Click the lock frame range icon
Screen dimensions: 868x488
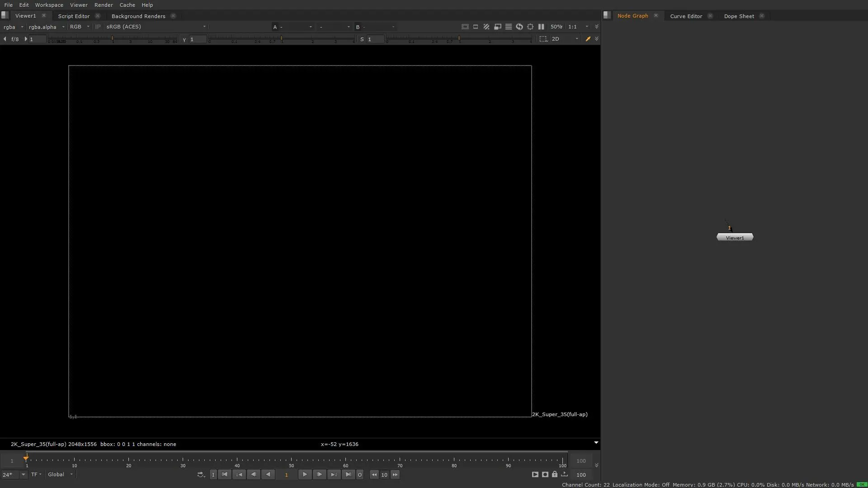point(555,474)
